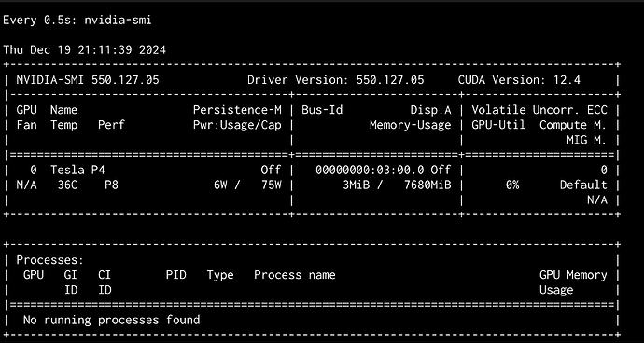Click 'Driver Version: 550.127.05' text

[x=336, y=80]
